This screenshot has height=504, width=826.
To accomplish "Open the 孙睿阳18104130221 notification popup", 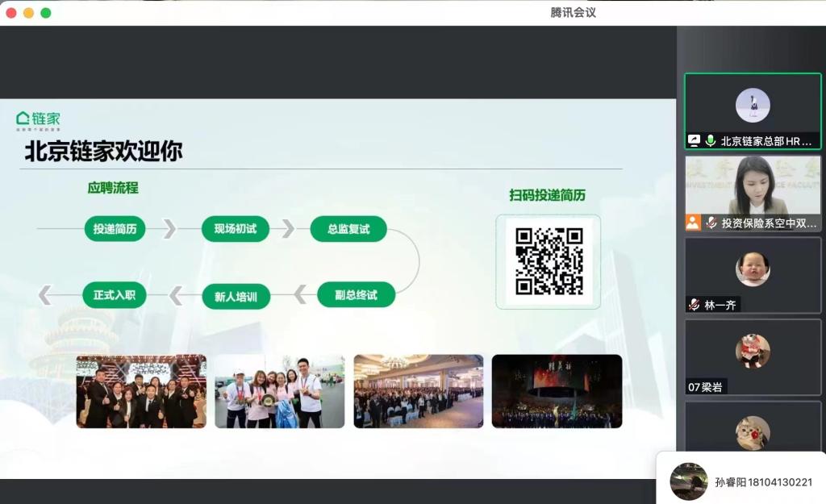I will [x=742, y=481].
